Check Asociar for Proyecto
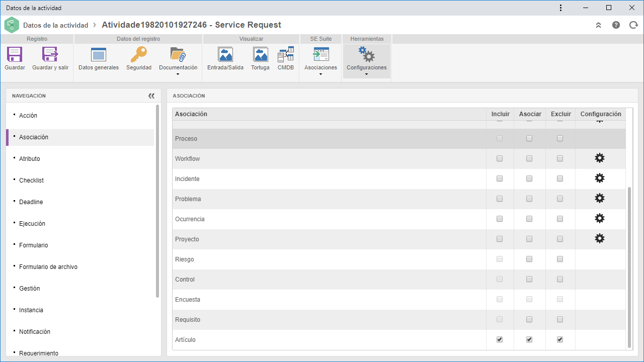The height and width of the screenshot is (362, 644). (x=529, y=239)
